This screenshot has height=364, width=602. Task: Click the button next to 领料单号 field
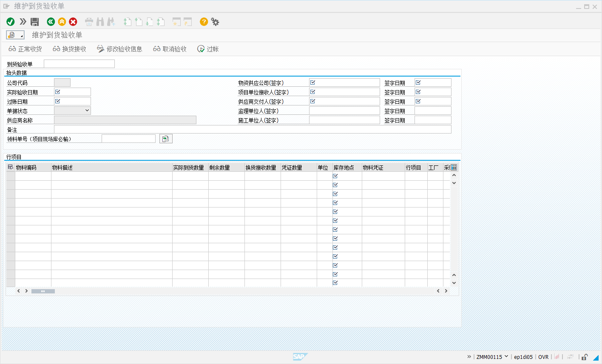pyautogui.click(x=166, y=139)
